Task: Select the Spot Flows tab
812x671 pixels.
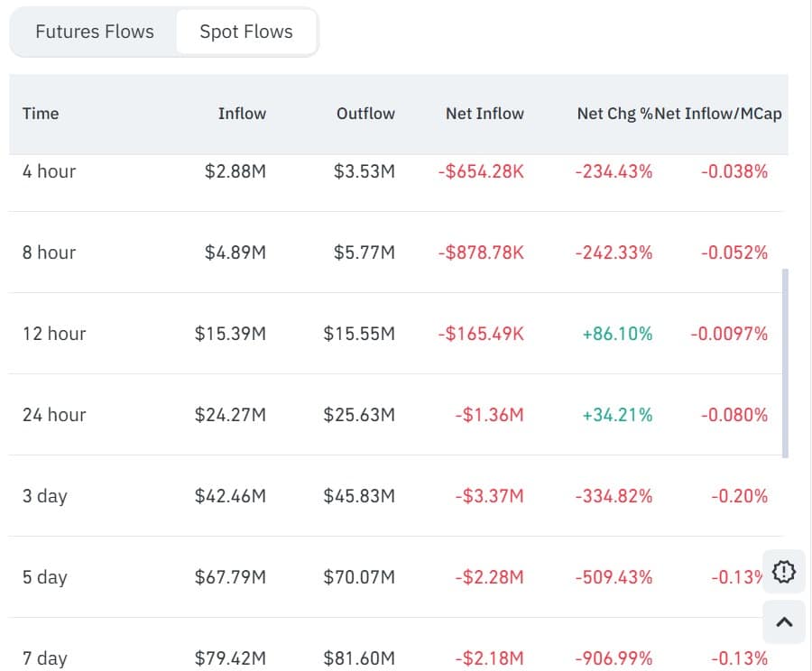Action: click(x=245, y=32)
